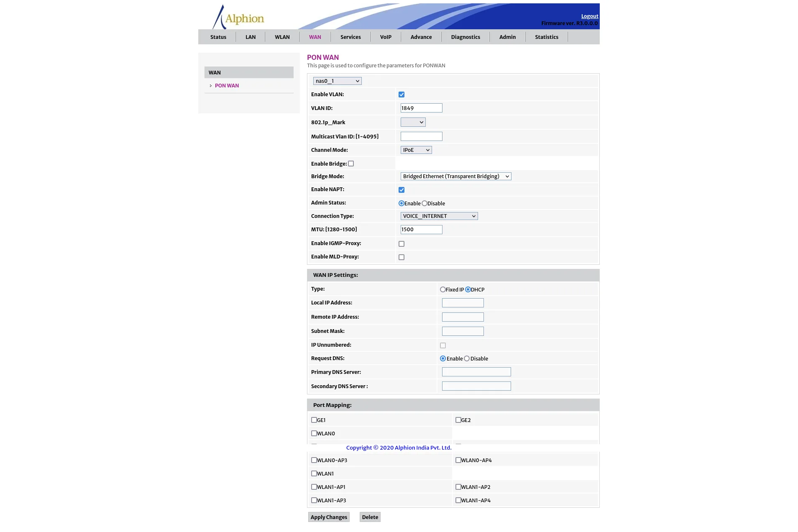This screenshot has width=798, height=532.
Task: Check the WLAN0 port mapping box
Action: 314,433
